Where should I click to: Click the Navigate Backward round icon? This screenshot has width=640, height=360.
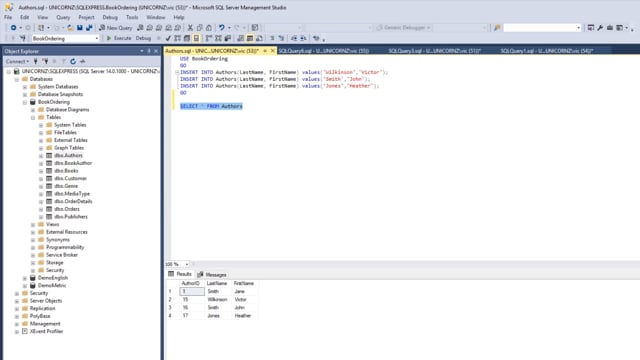pos(13,28)
